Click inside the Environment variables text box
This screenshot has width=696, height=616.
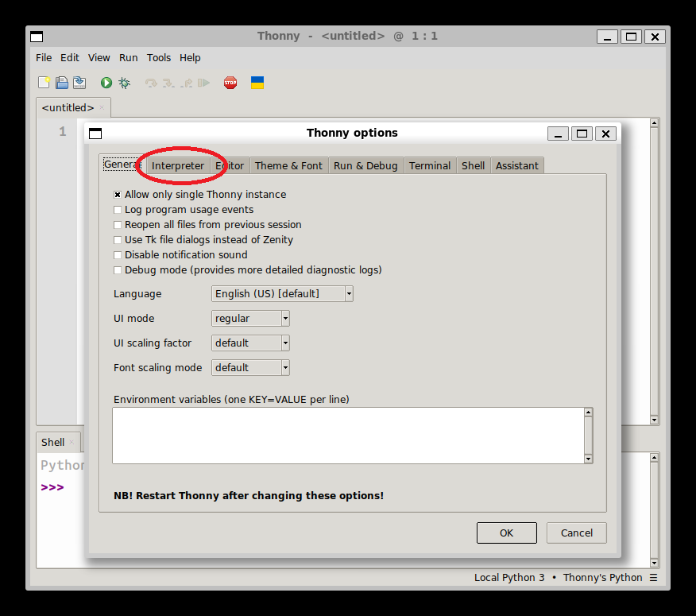coord(349,436)
